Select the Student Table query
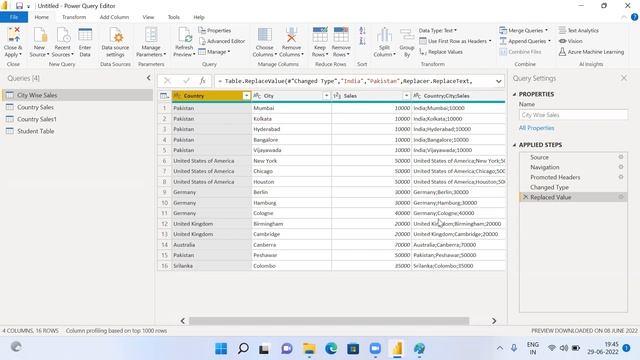This screenshot has height=360, width=640. click(78, 131)
